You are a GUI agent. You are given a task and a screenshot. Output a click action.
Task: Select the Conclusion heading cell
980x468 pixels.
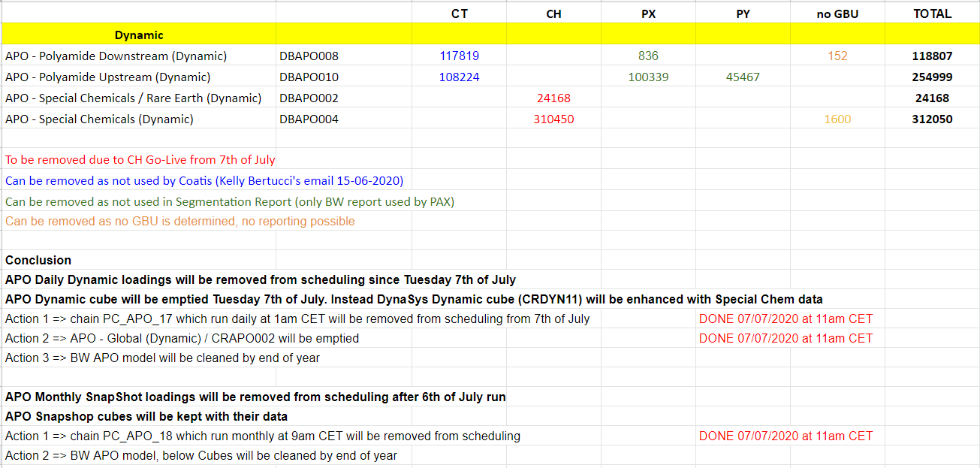click(38, 260)
